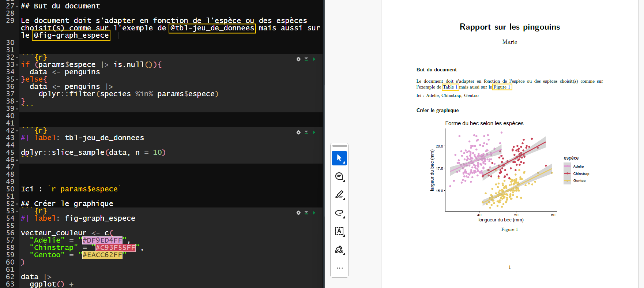Click the Table 1 cross-reference link

coord(450,87)
